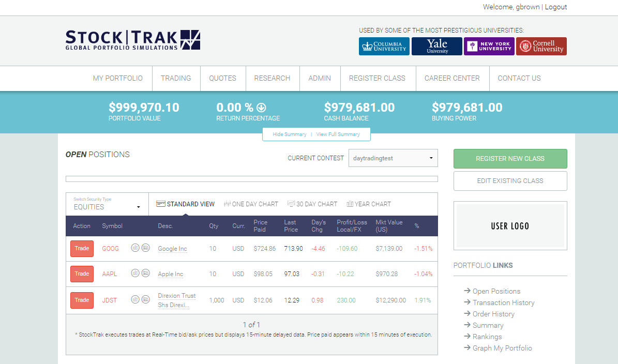Viewport: 618px width, 364px height.
Task: Open the Register Class menu
Action: click(377, 79)
